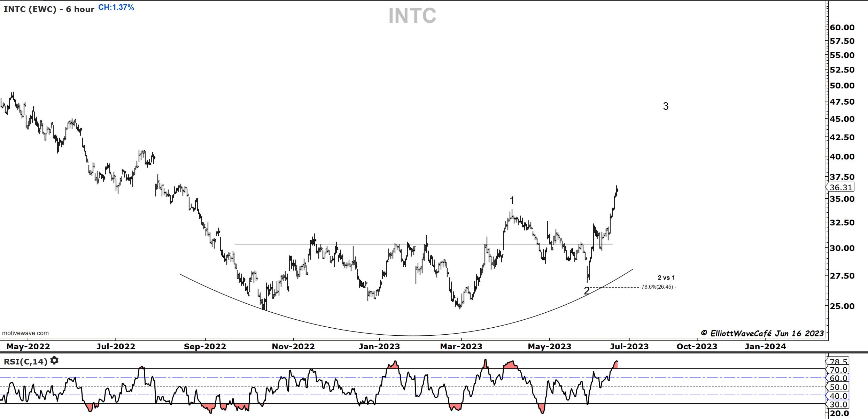Open the motivewave.com link
The image size is (868, 419).
pos(25,333)
